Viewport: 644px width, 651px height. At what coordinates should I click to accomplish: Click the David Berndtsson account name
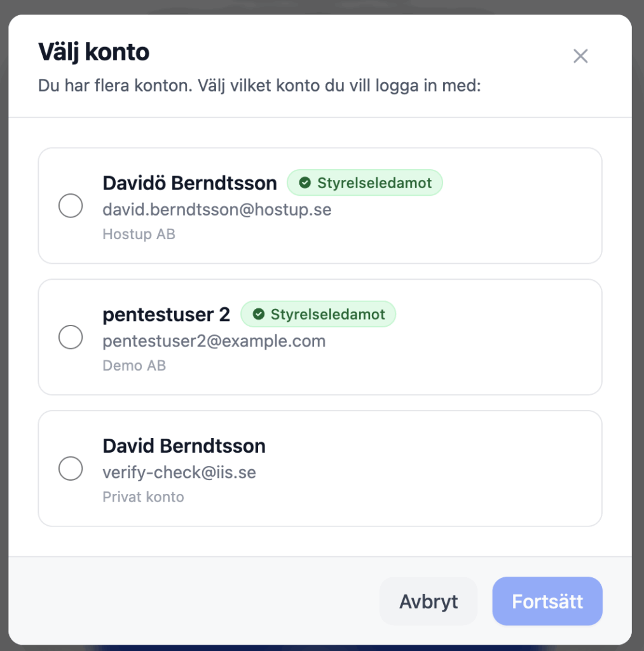coord(184,446)
